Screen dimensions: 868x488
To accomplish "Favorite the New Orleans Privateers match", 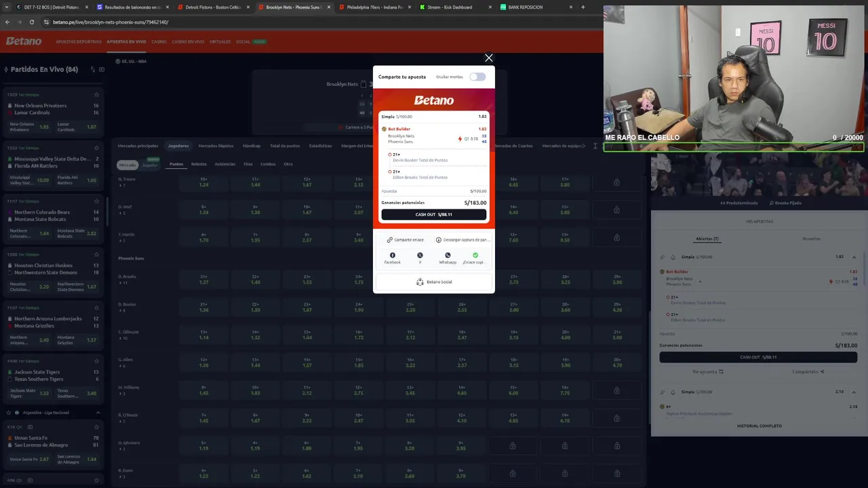I will pyautogui.click(x=96, y=94).
